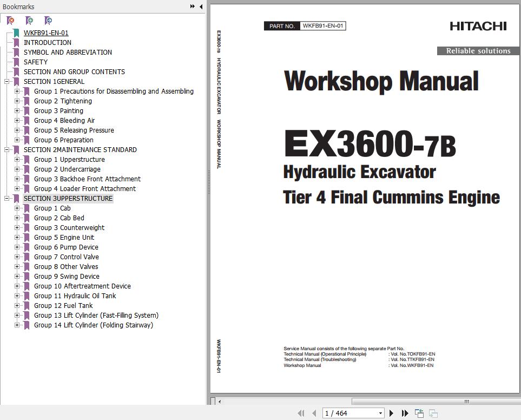Expand Group 2 Tightening bookmark
This screenshot has width=521, height=420.
point(17,101)
